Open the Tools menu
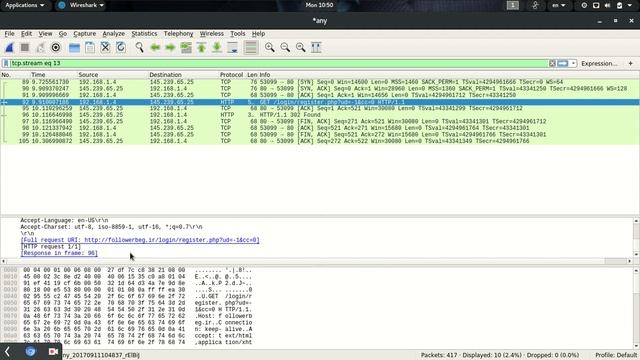 tap(238, 33)
